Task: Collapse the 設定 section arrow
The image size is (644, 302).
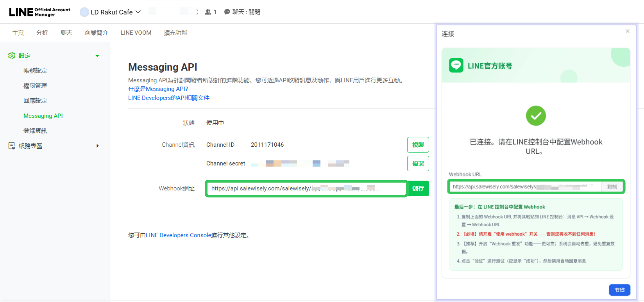Action: 97,56
